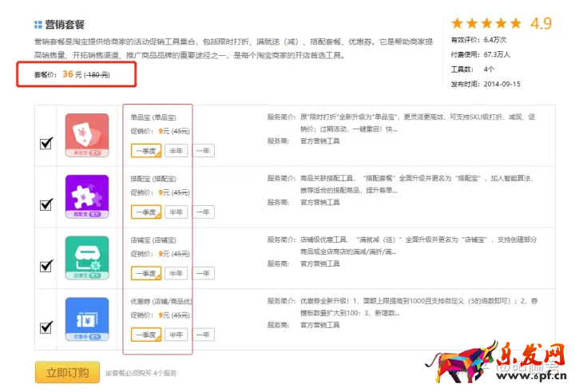Click the blue 优惠券 coupon icon

[87, 319]
